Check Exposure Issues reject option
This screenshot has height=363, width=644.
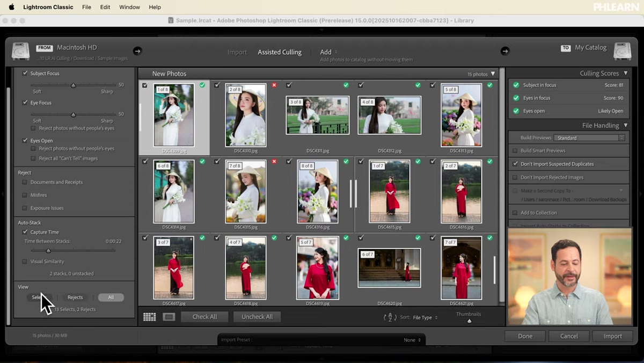pos(25,208)
